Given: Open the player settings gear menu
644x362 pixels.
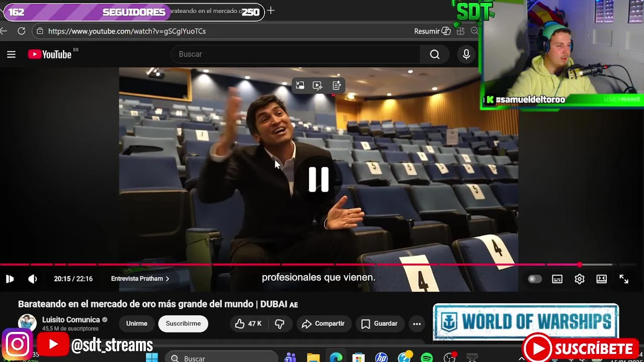Looking at the screenshot, I should (580, 279).
